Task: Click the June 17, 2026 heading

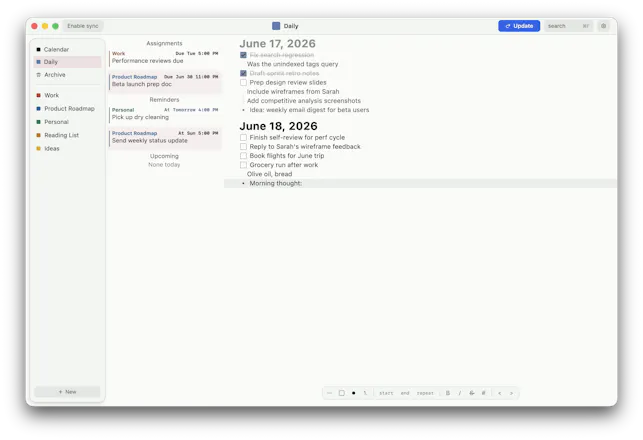Action: point(278,43)
